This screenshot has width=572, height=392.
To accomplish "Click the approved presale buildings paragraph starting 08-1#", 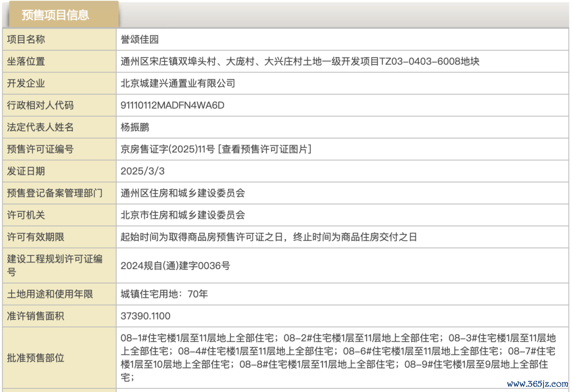I will click(338, 358).
